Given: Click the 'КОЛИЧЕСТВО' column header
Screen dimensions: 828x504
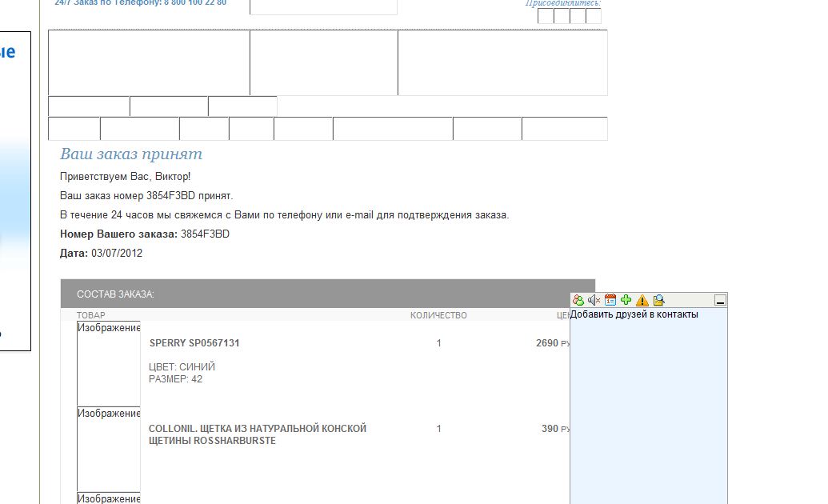Looking at the screenshot, I should [438, 315].
